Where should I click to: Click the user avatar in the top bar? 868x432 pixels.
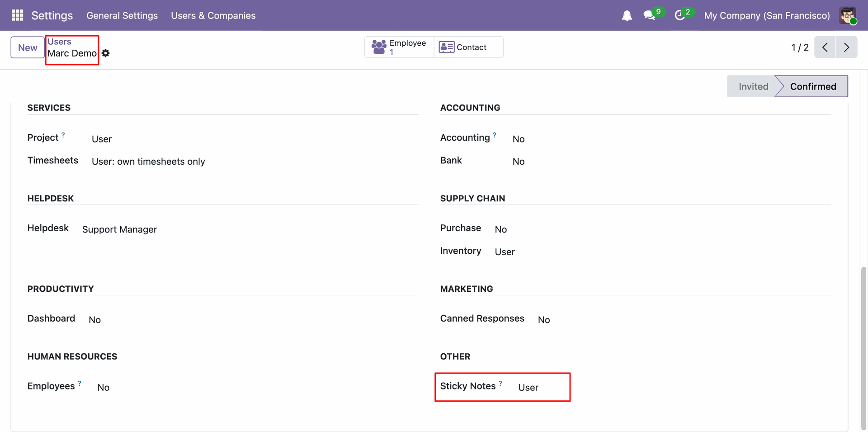[848, 15]
